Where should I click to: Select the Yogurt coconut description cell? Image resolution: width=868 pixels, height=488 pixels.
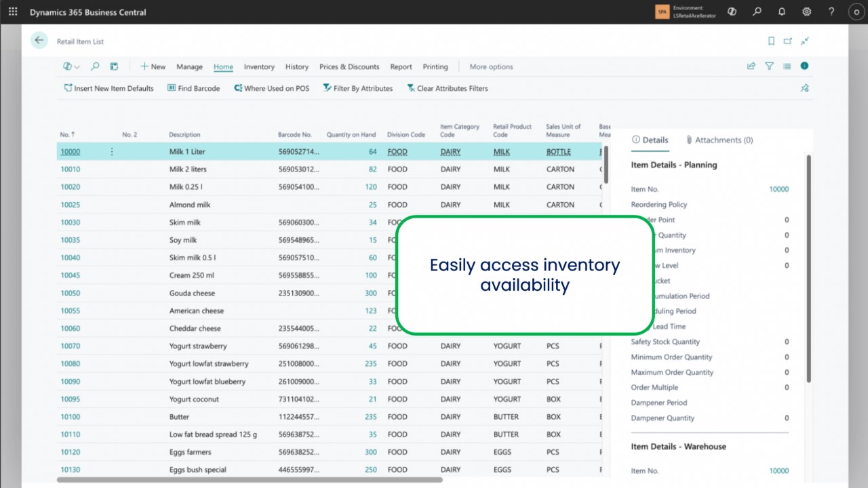[x=194, y=399]
